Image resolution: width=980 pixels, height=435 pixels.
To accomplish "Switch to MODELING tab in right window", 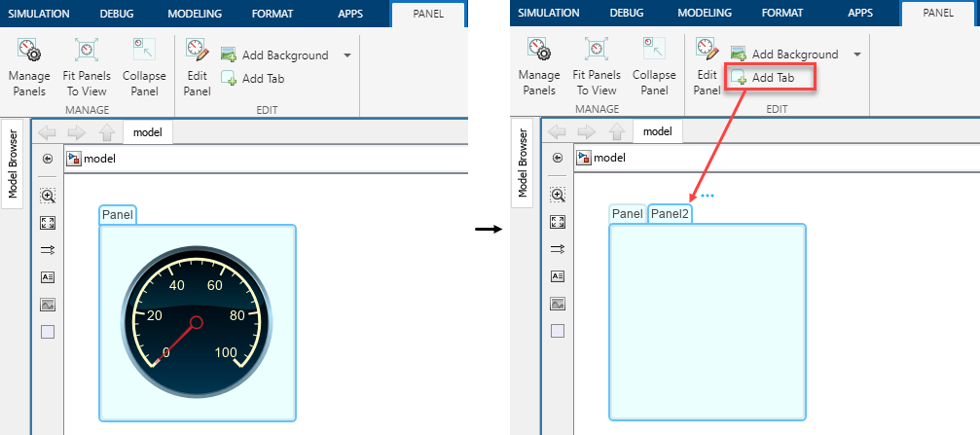I will point(705,13).
